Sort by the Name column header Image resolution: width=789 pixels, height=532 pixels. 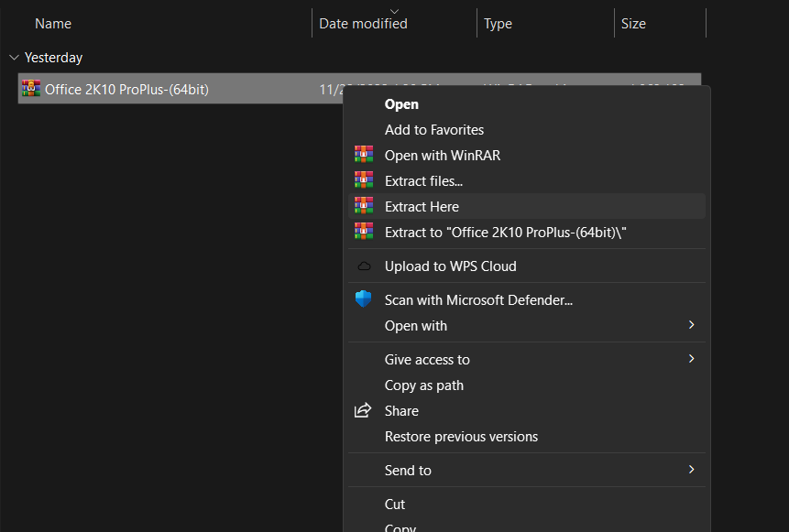point(53,24)
